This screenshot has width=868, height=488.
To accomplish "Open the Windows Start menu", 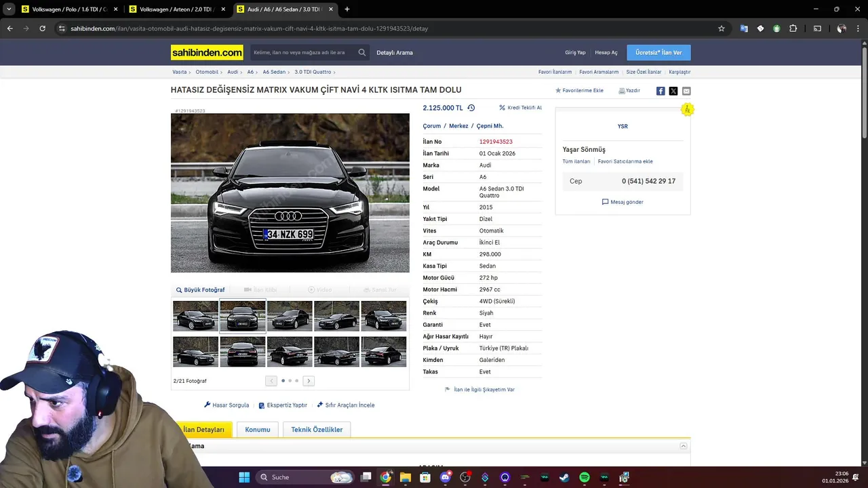I will 244,477.
